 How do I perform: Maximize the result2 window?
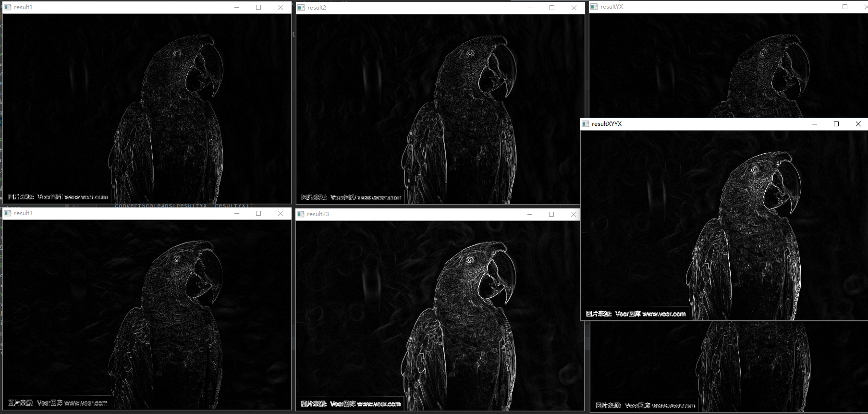[552, 8]
